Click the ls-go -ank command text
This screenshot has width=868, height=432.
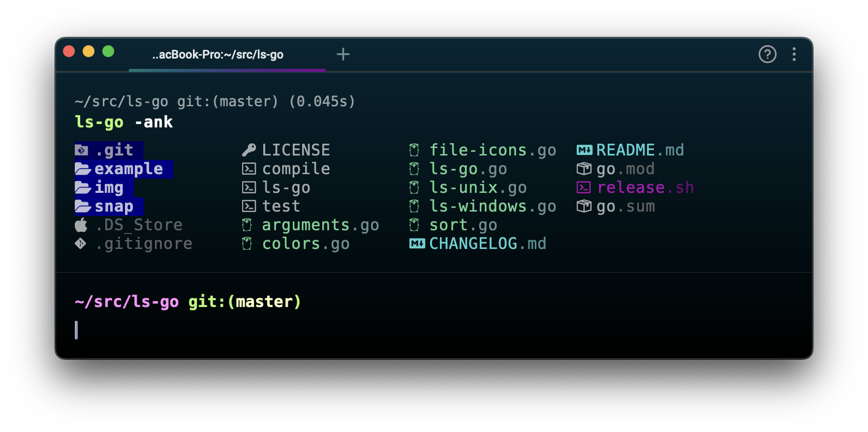pyautogui.click(x=124, y=122)
